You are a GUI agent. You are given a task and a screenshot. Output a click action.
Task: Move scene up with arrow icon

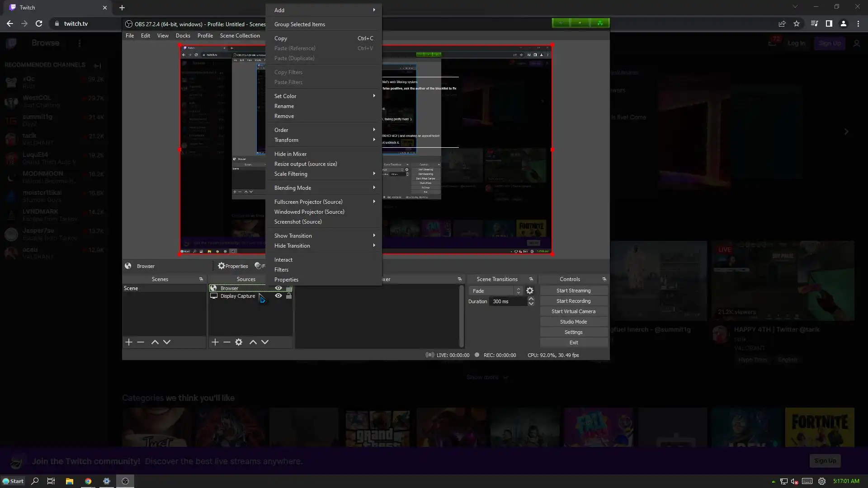click(x=155, y=343)
